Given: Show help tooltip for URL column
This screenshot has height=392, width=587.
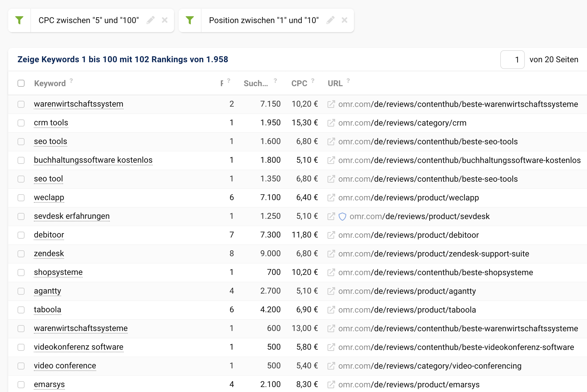Looking at the screenshot, I should pos(348,80).
